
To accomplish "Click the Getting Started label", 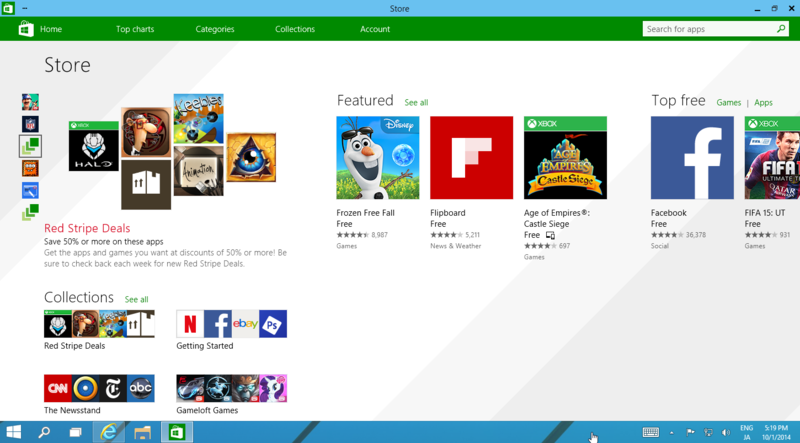I will 205,346.
